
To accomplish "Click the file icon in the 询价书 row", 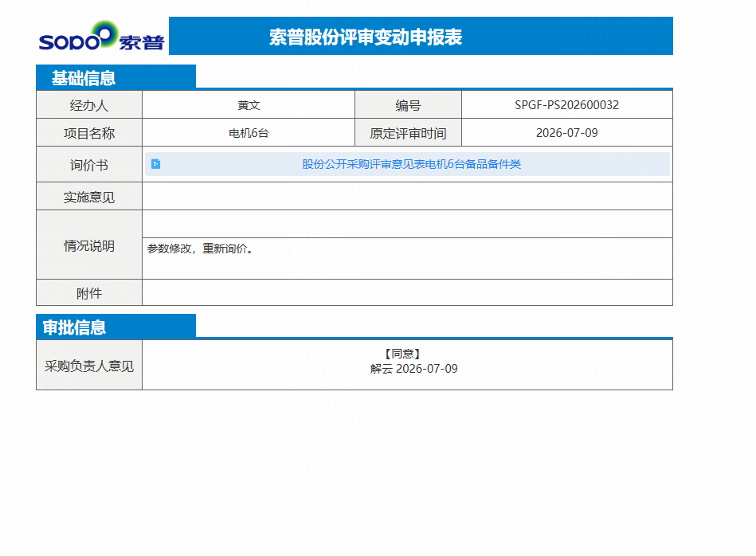I will (x=155, y=164).
